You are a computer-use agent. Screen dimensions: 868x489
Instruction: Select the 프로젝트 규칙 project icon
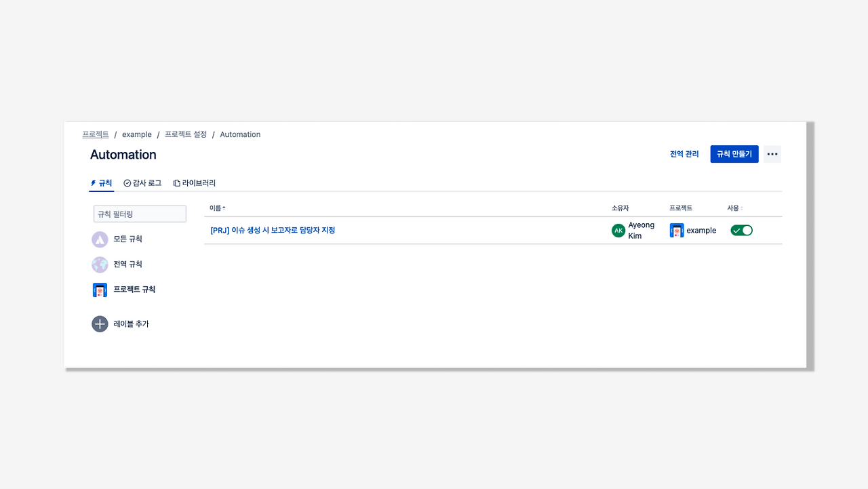point(100,290)
